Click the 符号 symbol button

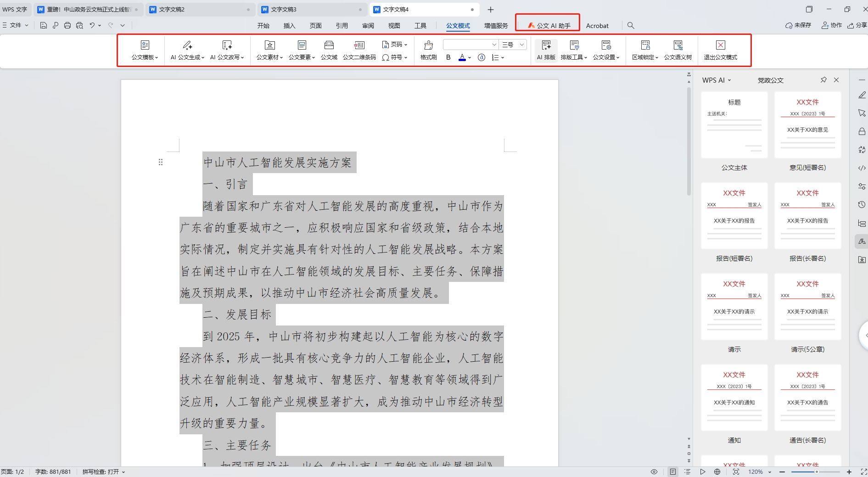point(395,57)
